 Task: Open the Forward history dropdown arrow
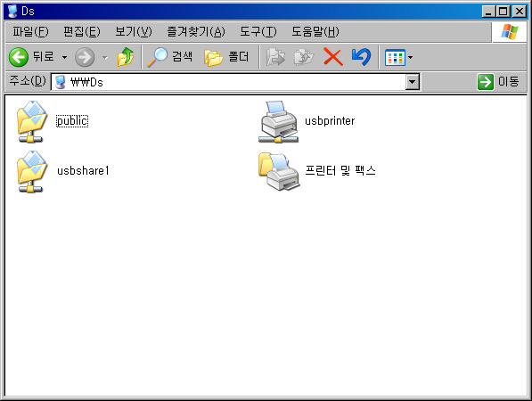click(105, 57)
